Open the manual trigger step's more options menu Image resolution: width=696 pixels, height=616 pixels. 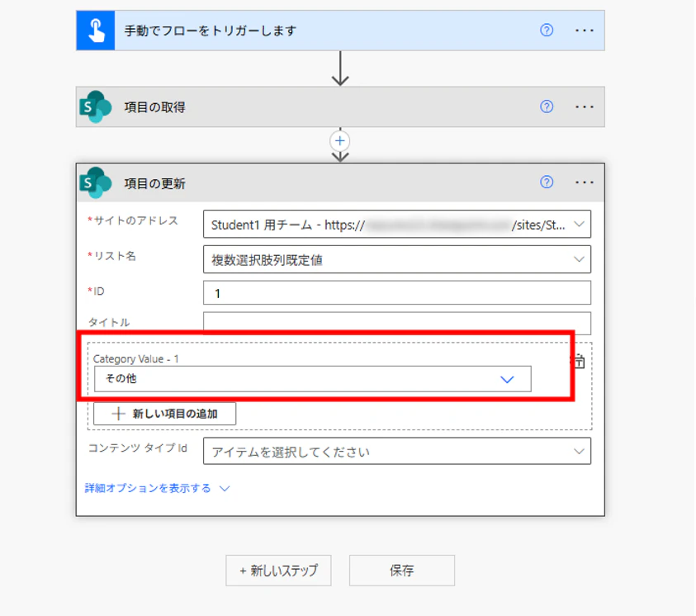click(585, 31)
